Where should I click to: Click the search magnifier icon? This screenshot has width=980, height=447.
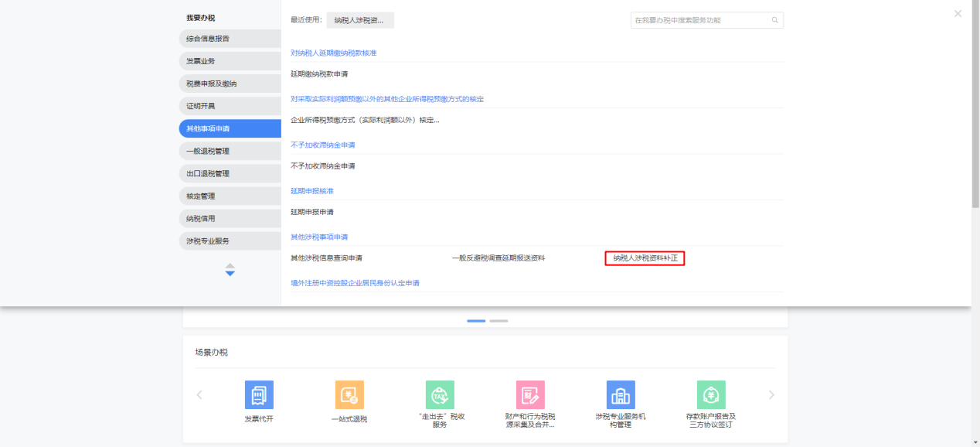(774, 21)
